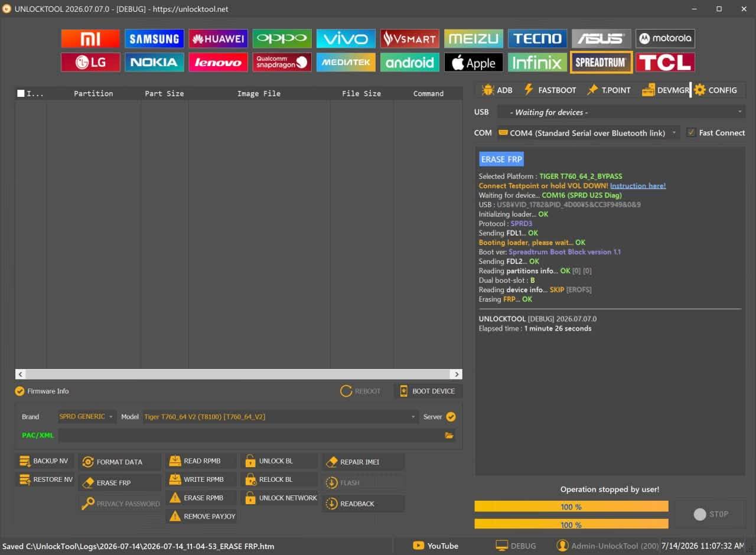Browse for PAC file with folder icon

point(449,435)
